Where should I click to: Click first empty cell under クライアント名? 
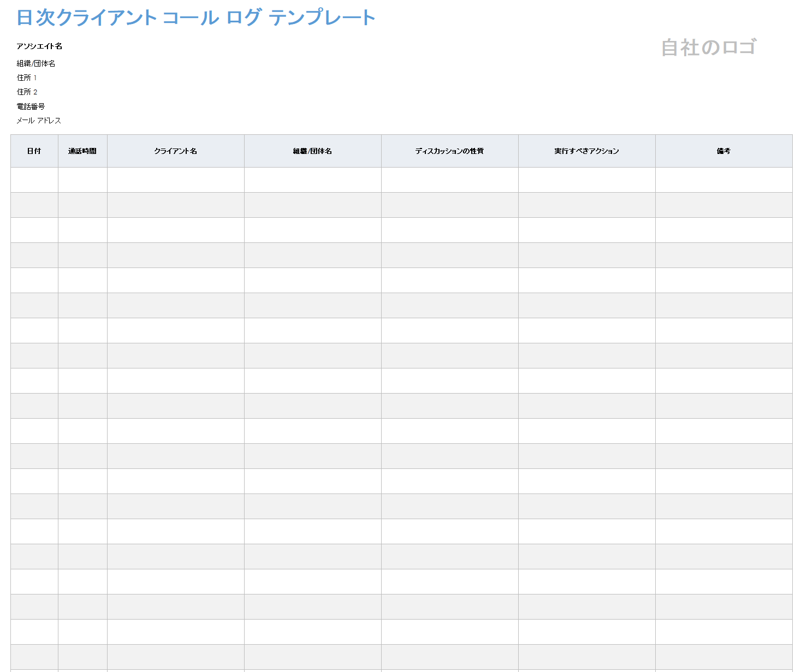coord(176,180)
